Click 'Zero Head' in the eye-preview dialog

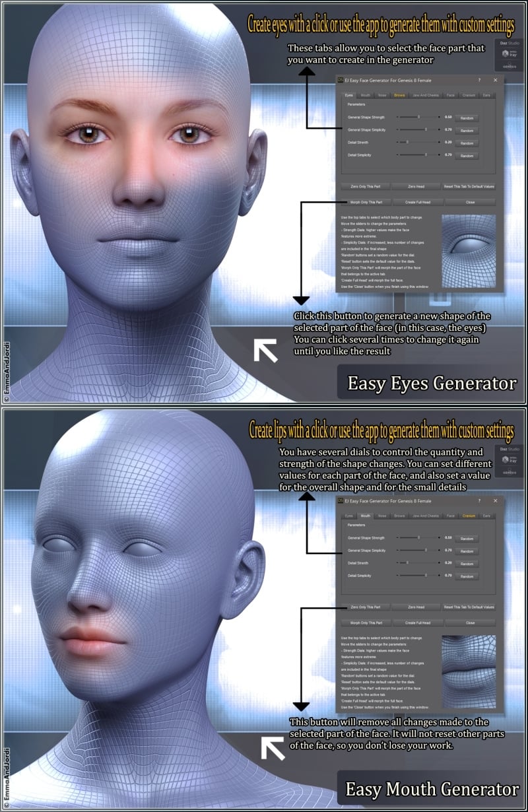pyautogui.click(x=416, y=187)
